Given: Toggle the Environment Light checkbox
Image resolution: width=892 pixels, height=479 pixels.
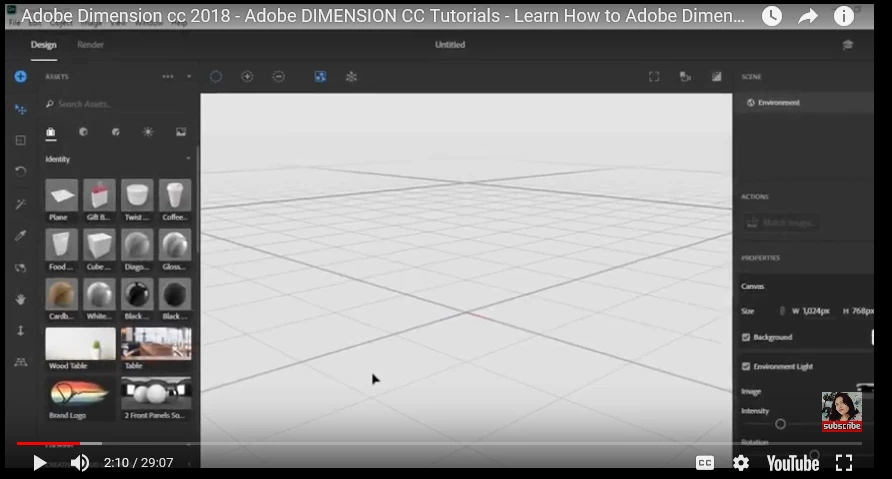Looking at the screenshot, I should coord(746,366).
